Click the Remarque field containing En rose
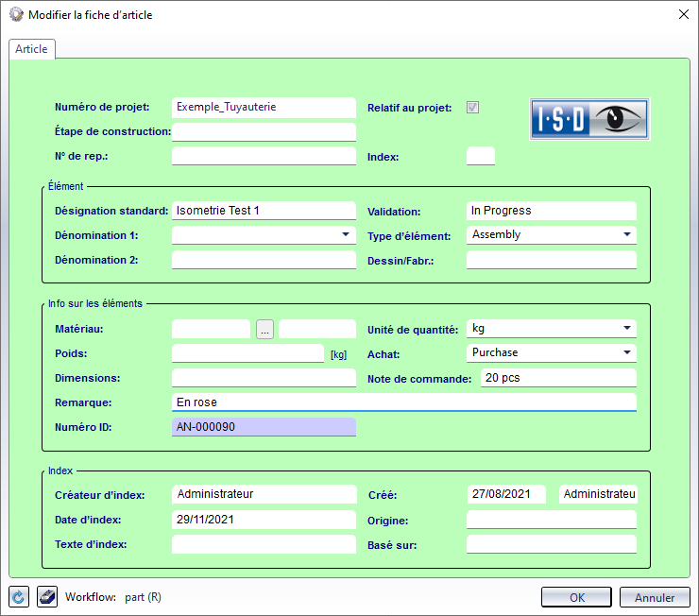 403,402
